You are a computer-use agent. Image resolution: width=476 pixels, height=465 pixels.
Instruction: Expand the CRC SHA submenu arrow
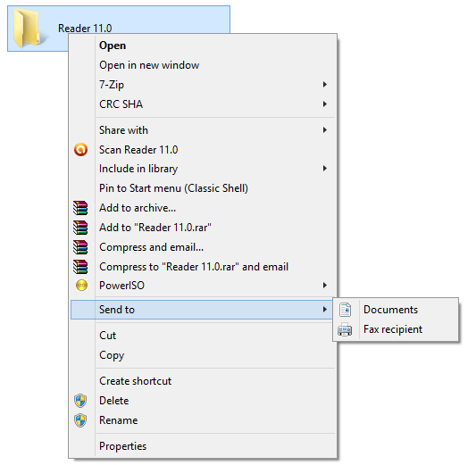tap(325, 104)
